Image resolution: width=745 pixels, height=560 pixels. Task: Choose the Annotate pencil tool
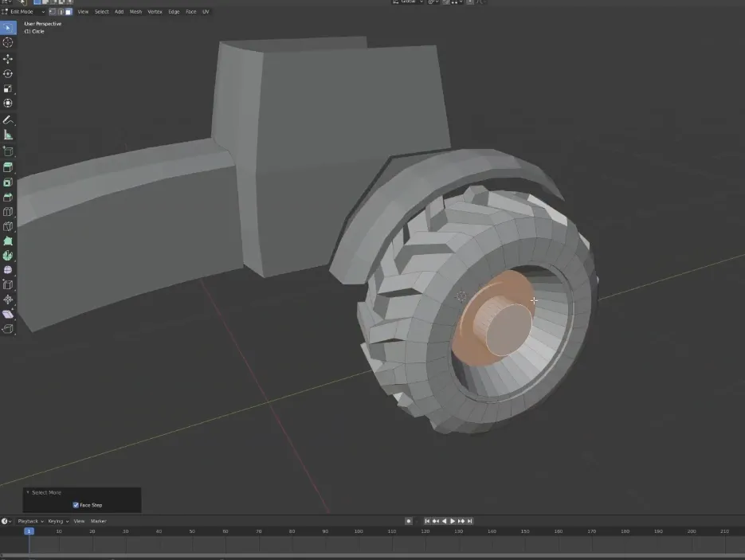point(8,120)
